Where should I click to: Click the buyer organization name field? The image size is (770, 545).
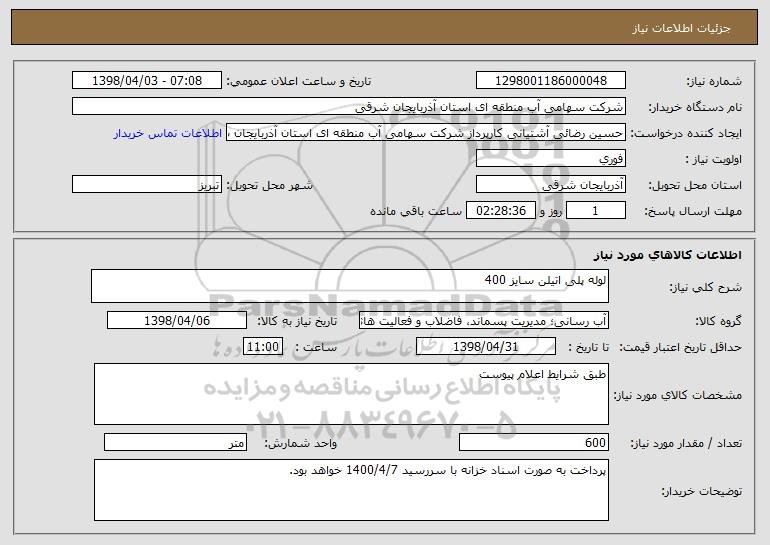(x=349, y=106)
